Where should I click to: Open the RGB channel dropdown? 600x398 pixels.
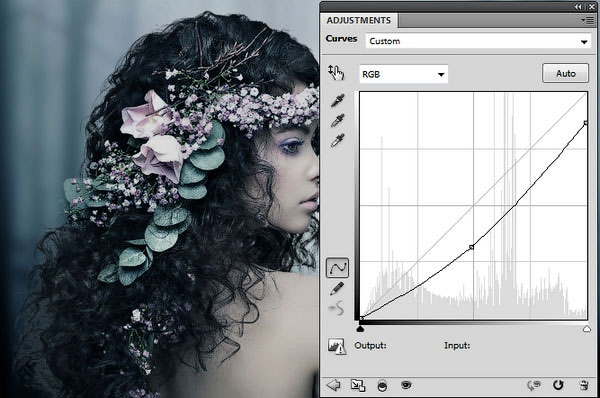[403, 74]
